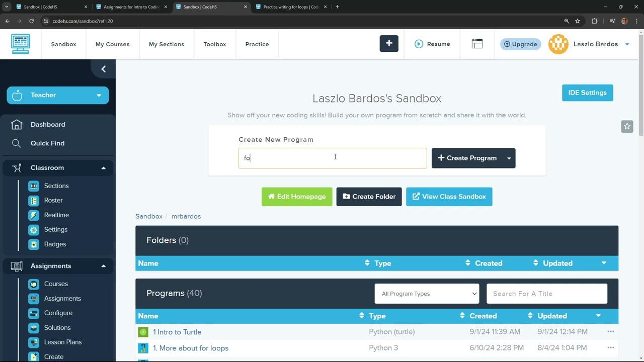Click browser bookmark star icon
The height and width of the screenshot is (362, 644).
click(578, 21)
